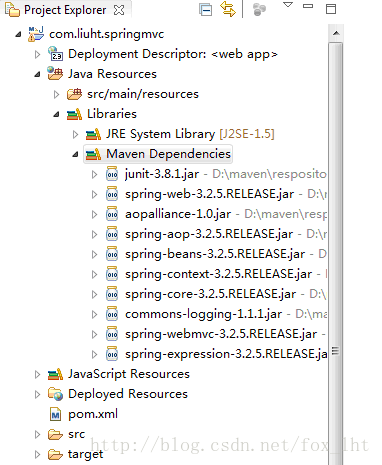
Task: Expand the target folder
Action: pyautogui.click(x=37, y=454)
